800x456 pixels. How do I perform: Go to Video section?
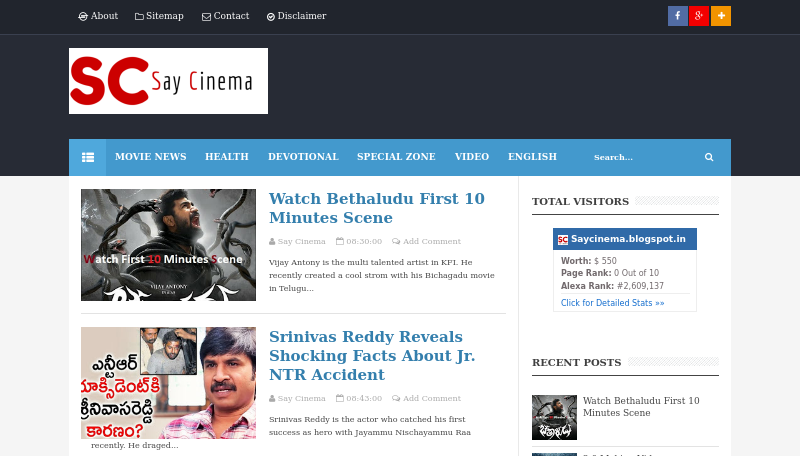[x=472, y=157]
